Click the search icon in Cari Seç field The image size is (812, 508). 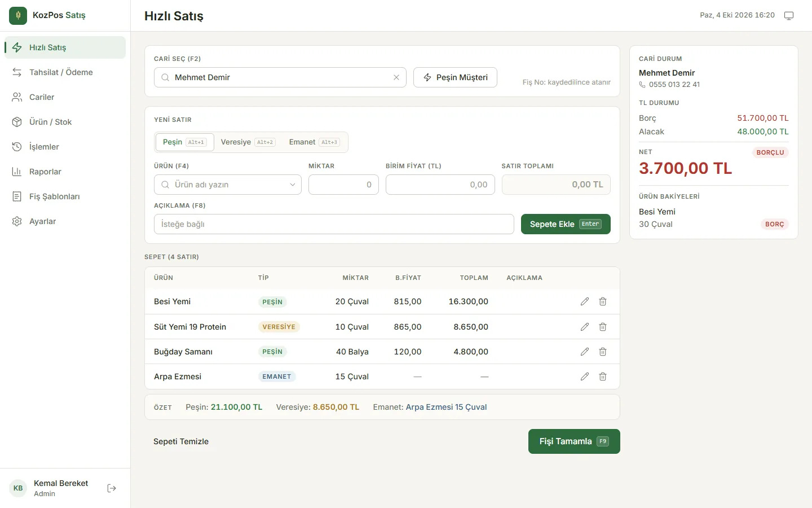(165, 77)
